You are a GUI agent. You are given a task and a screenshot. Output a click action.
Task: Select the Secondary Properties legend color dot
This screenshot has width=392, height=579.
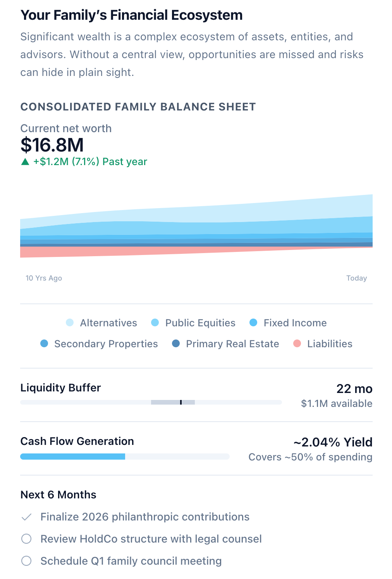[x=45, y=344]
